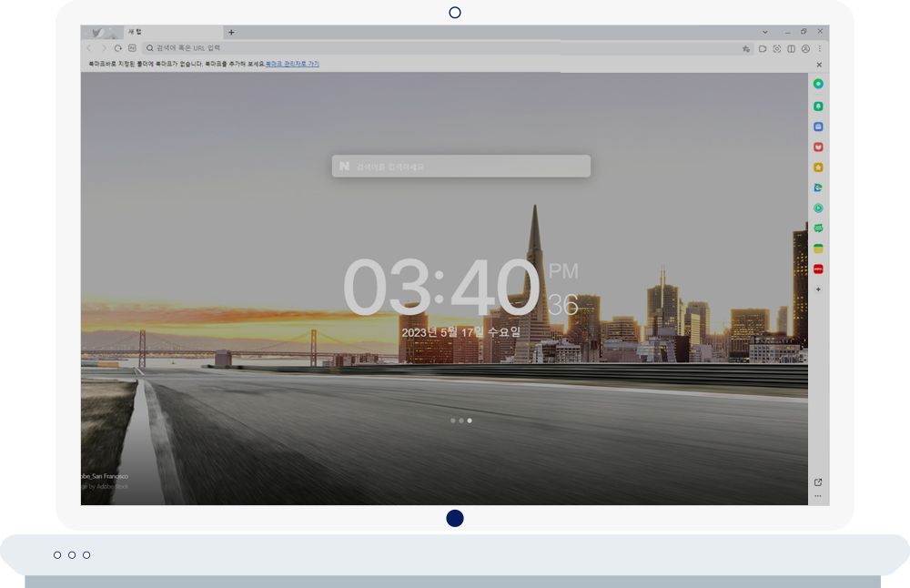Toggle the dual-tab split view
Image resolution: width=910 pixels, height=588 pixels.
click(791, 49)
